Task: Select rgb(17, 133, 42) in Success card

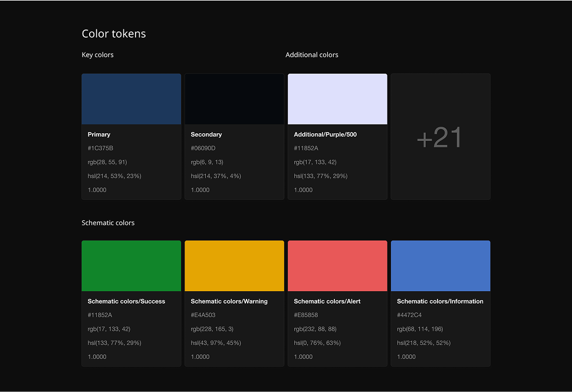Action: [109, 329]
